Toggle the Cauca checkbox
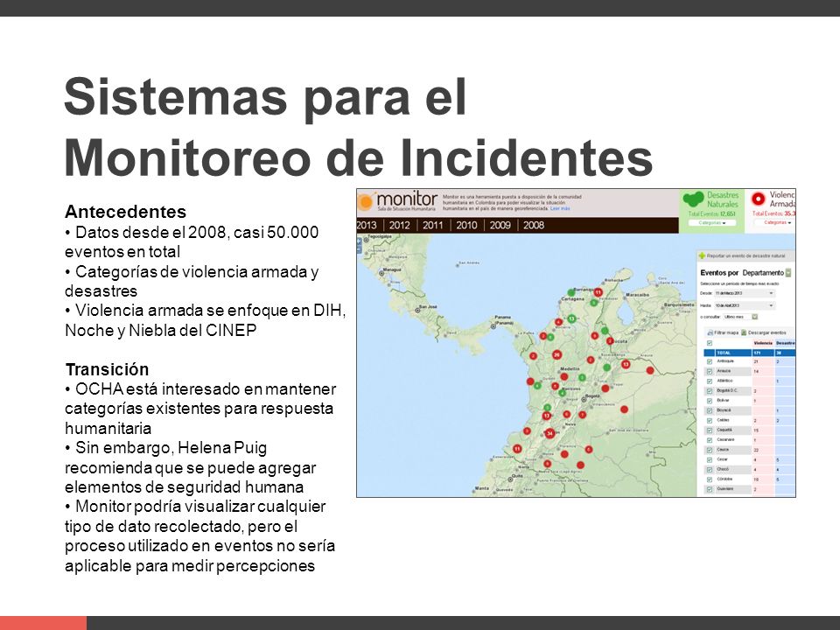This screenshot has height=630, width=840. click(710, 450)
